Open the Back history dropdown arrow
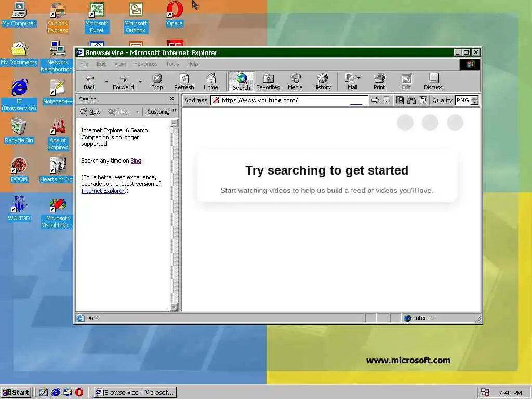This screenshot has width=532, height=399. pos(107,82)
